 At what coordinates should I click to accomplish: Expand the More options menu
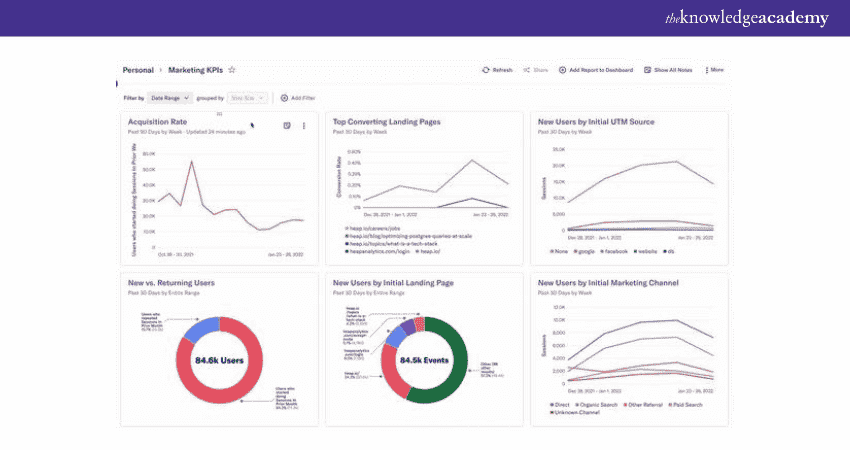(x=714, y=70)
